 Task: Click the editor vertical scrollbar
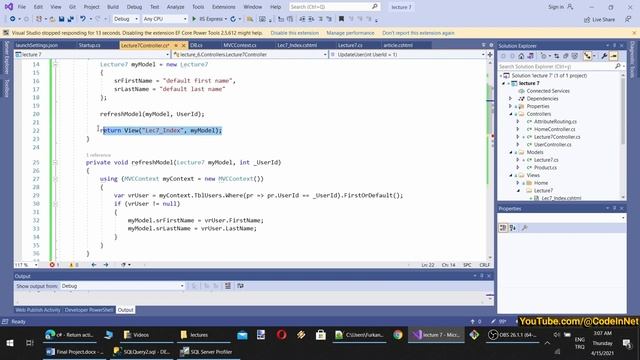pyautogui.click(x=490, y=159)
